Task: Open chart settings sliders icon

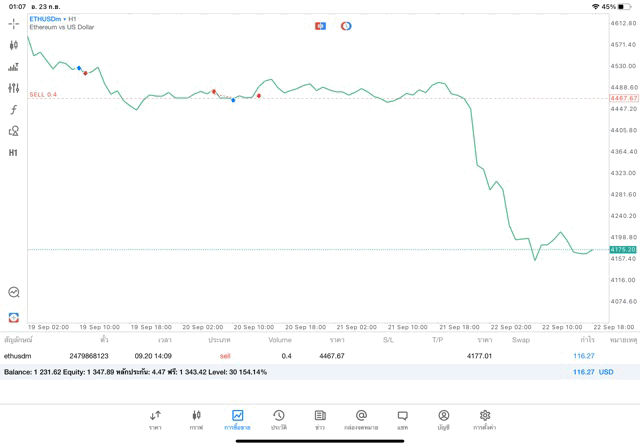Action: [x=13, y=88]
